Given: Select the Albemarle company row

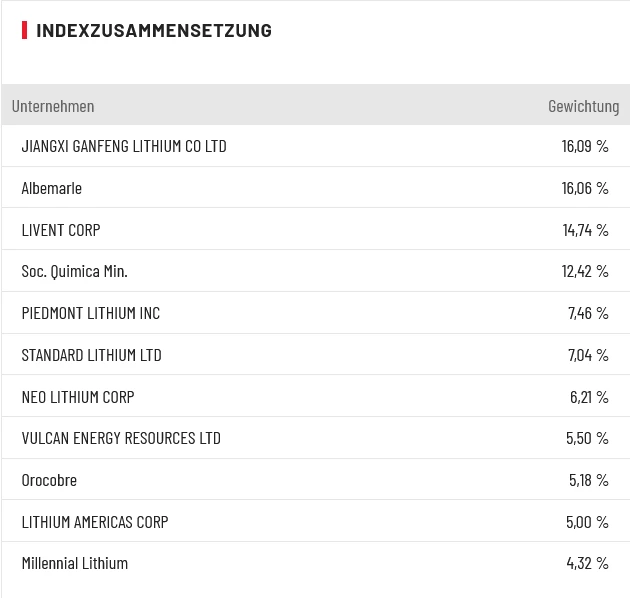Looking at the screenshot, I should point(52,188).
